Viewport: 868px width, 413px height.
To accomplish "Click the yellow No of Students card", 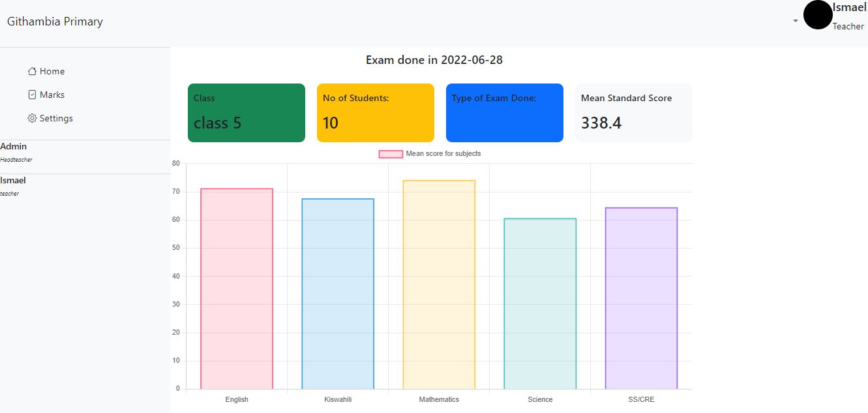I will [375, 112].
